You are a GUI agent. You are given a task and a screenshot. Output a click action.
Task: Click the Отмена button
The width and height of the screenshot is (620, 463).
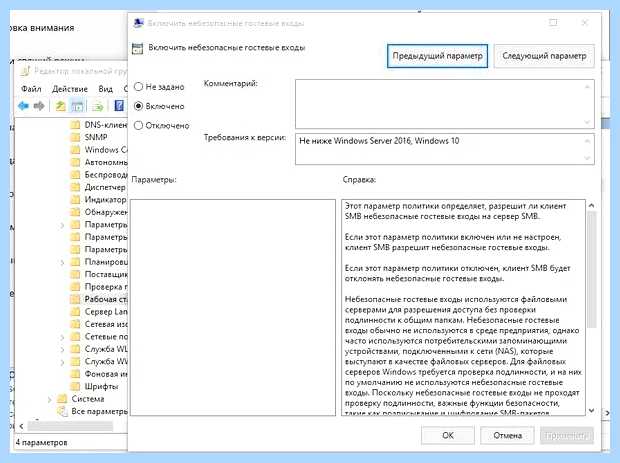pos(507,435)
